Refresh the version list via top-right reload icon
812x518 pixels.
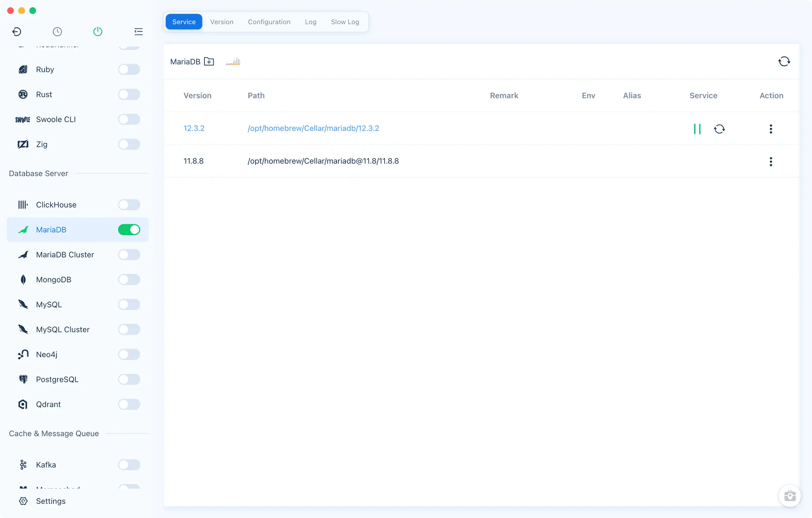pyautogui.click(x=784, y=61)
